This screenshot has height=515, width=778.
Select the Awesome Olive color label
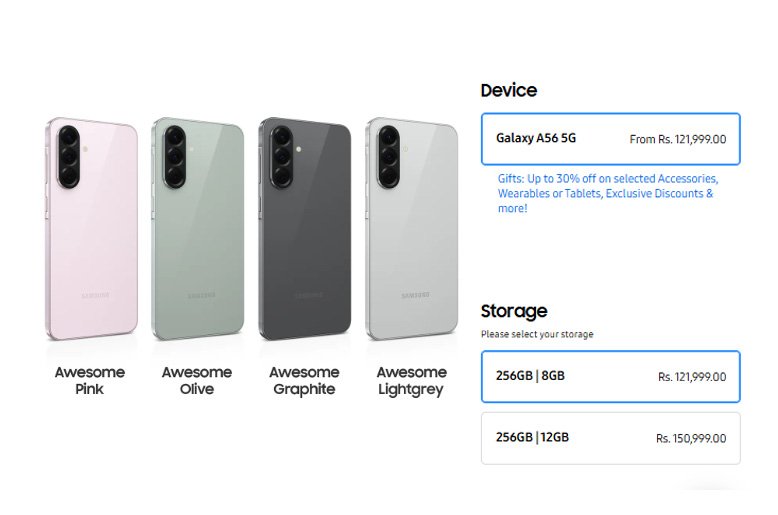(197, 380)
